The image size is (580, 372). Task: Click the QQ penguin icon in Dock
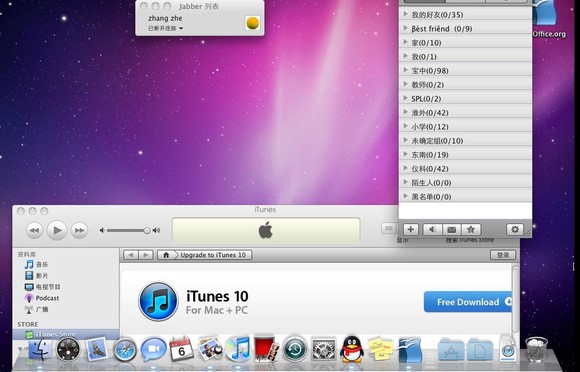click(x=352, y=349)
